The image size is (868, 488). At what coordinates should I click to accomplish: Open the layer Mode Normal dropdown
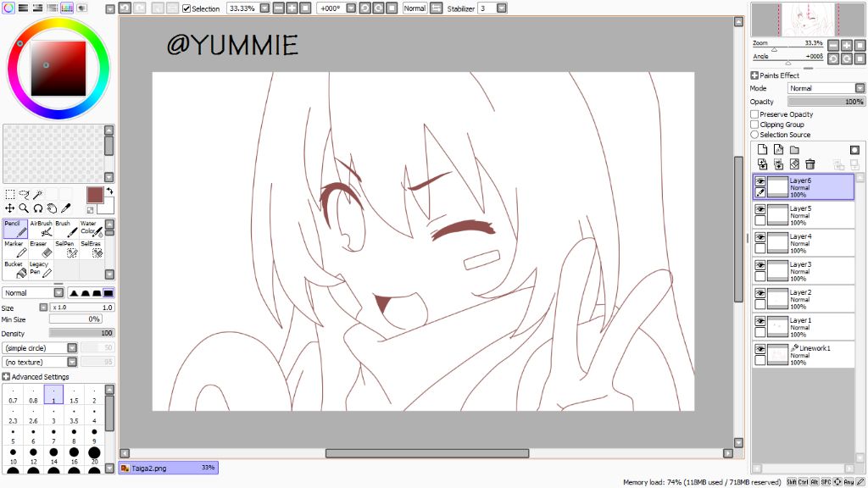pyautogui.click(x=860, y=88)
